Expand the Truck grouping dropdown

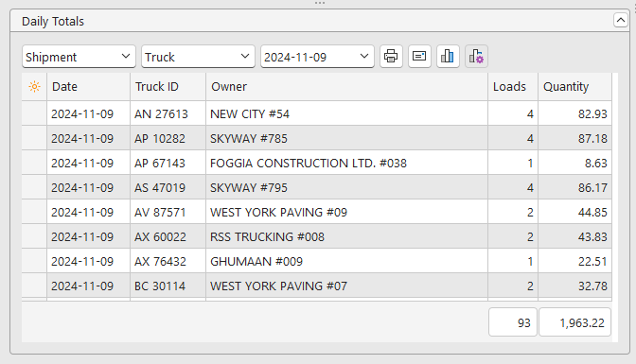point(198,57)
